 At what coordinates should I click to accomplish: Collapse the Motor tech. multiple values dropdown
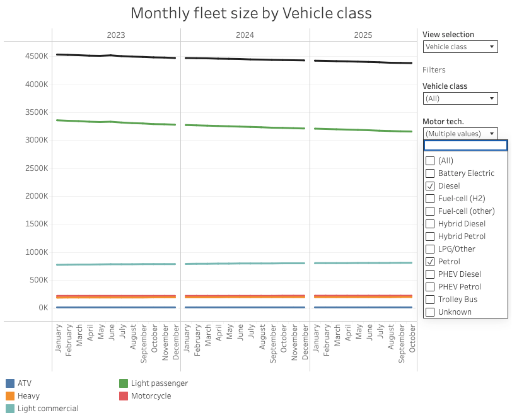(x=460, y=134)
